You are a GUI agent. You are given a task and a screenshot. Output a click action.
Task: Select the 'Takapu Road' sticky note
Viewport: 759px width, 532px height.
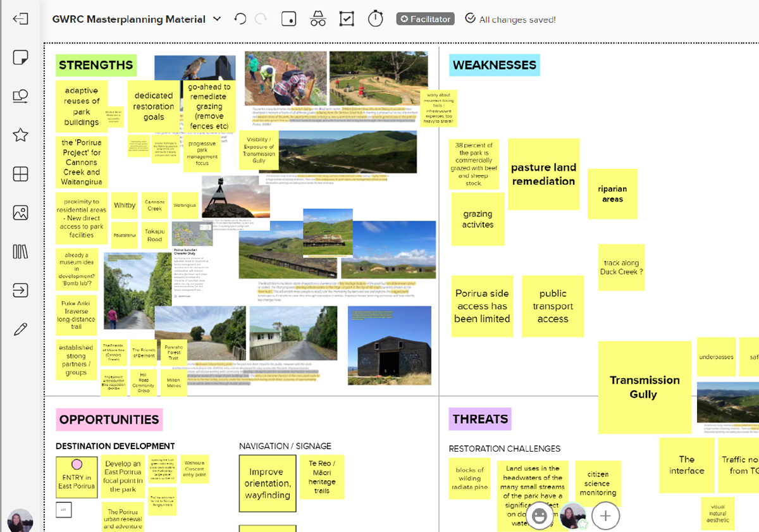[x=154, y=235]
